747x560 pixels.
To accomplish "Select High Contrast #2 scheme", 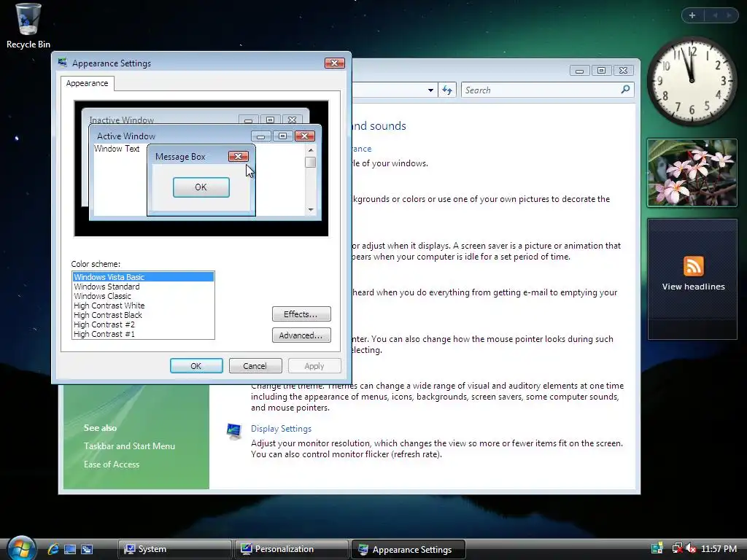I will tap(143, 324).
